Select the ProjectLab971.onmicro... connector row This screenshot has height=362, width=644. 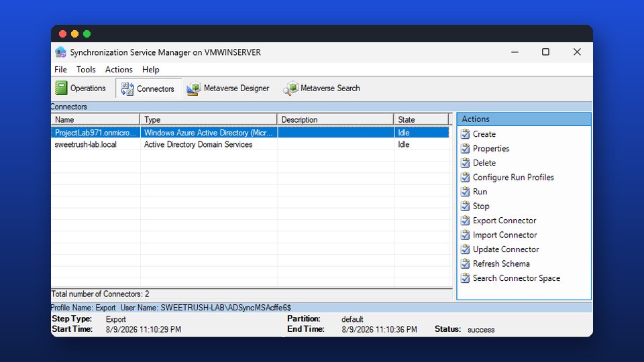[x=250, y=133]
